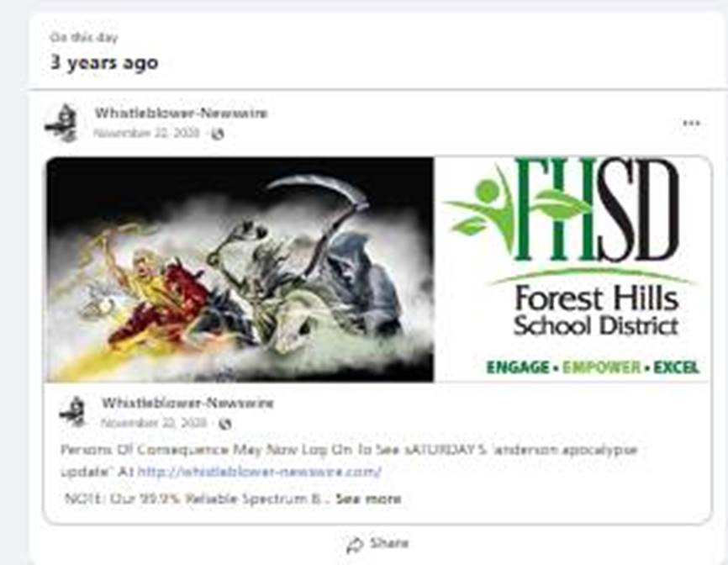The height and width of the screenshot is (565, 728).
Task: Click the globe privacy icon in shared post
Action: pyautogui.click(x=225, y=424)
